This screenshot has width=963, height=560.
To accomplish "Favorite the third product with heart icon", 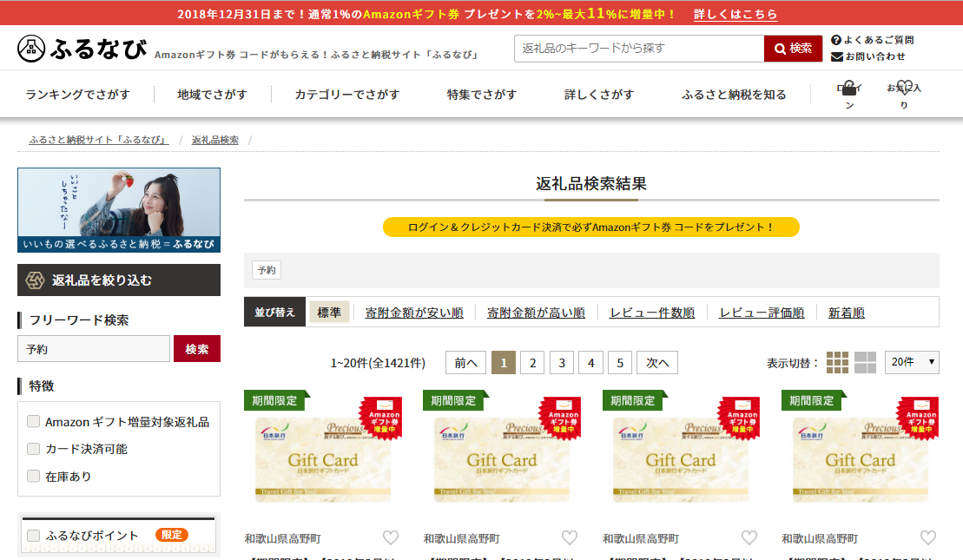I will click(749, 538).
